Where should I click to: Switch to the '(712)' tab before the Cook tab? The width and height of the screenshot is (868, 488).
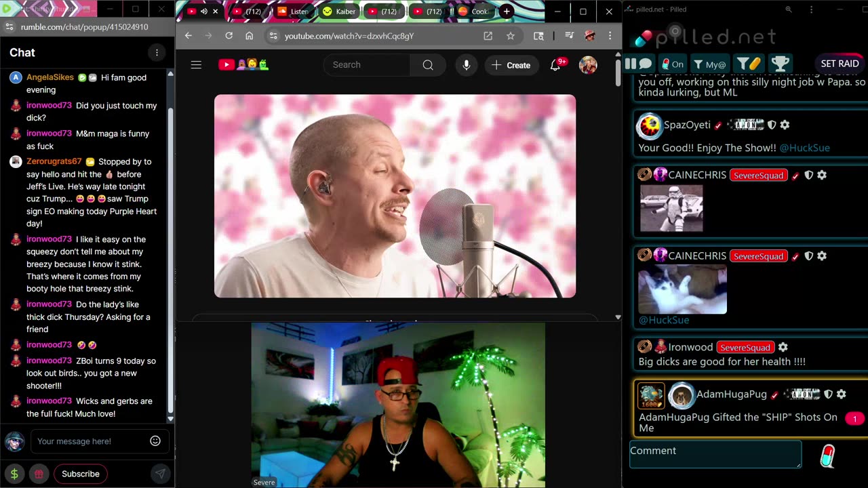[x=428, y=12]
